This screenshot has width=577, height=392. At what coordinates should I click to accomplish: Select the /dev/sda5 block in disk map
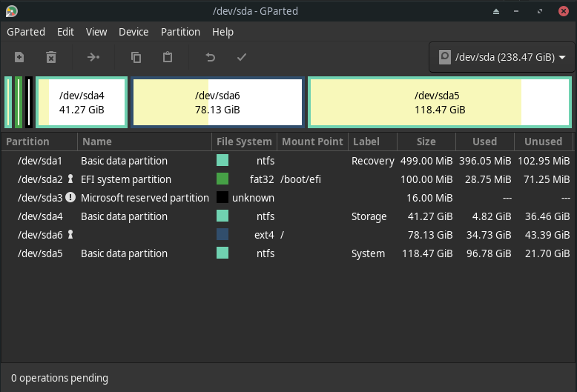pyautogui.click(x=440, y=102)
